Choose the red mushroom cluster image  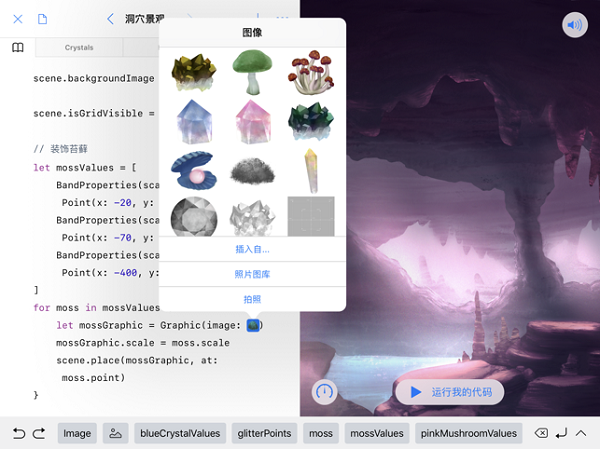click(x=311, y=72)
